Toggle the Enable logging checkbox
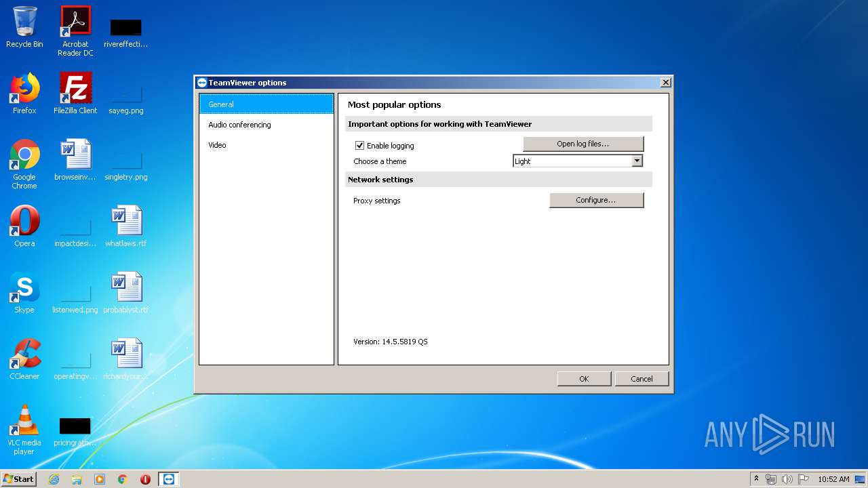Image resolution: width=868 pixels, height=488 pixels. click(360, 146)
